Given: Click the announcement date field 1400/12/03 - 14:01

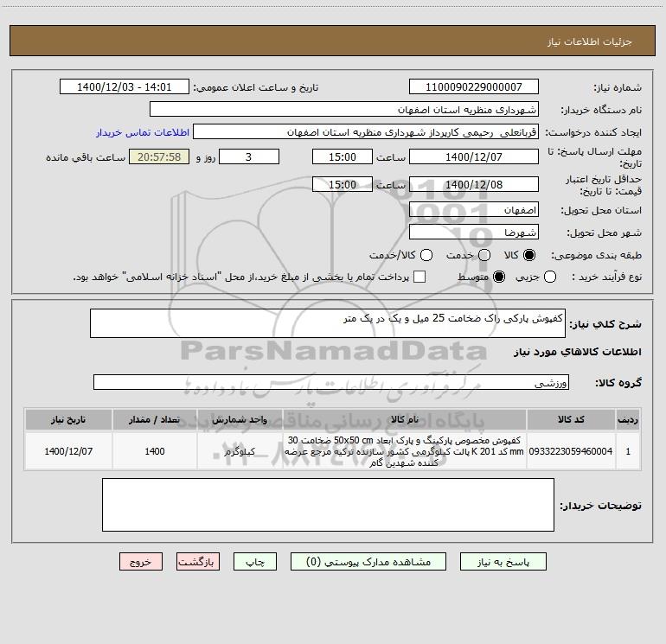Looking at the screenshot, I should (124, 87).
